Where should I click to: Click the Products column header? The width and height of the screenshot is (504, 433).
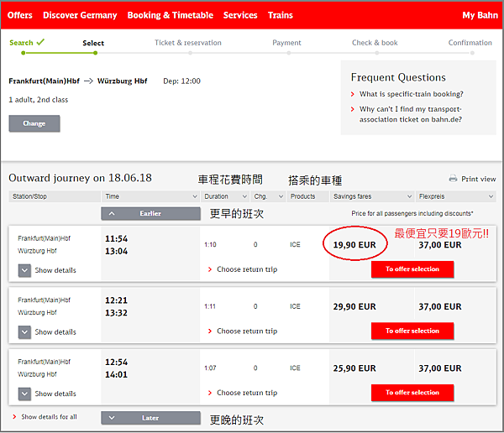click(308, 196)
